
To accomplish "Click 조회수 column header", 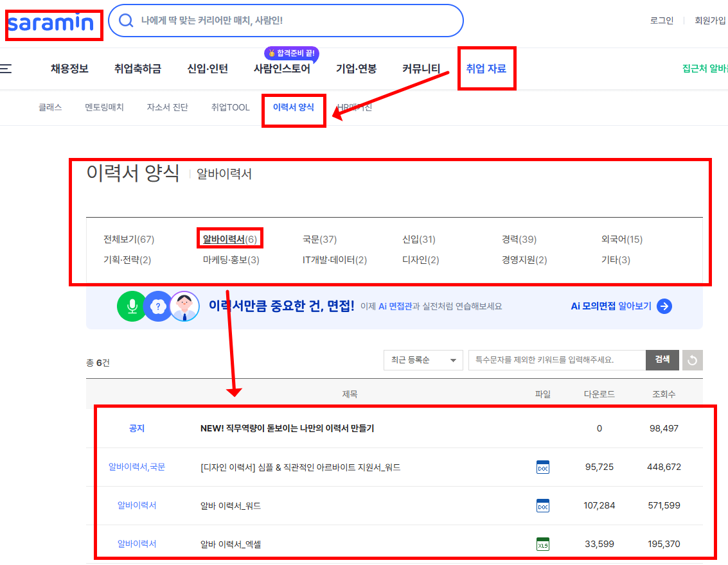I will (x=664, y=394).
